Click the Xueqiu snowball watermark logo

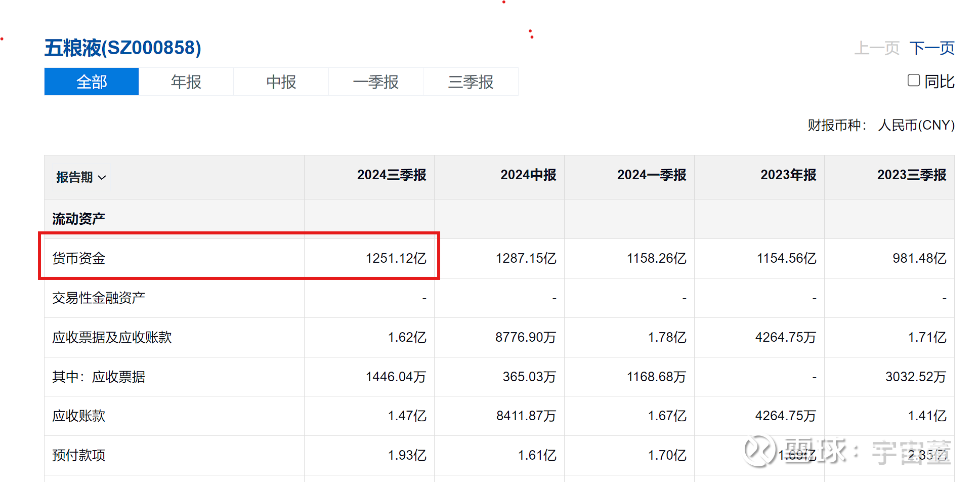759,450
